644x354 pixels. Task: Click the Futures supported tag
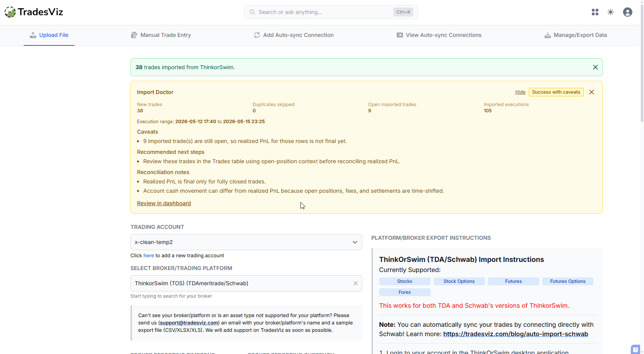click(x=513, y=281)
